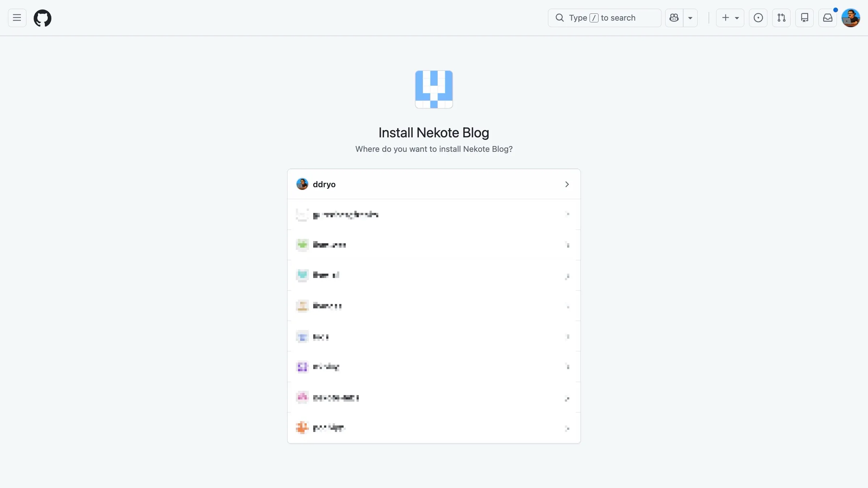
Task: Open Copilot chat from the header
Action: click(x=674, y=18)
